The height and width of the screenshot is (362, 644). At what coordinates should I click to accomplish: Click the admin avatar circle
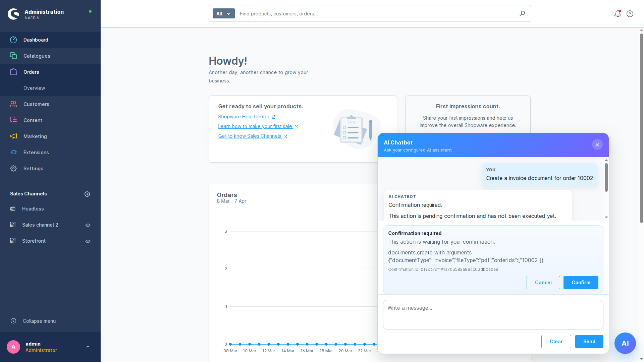point(13,347)
